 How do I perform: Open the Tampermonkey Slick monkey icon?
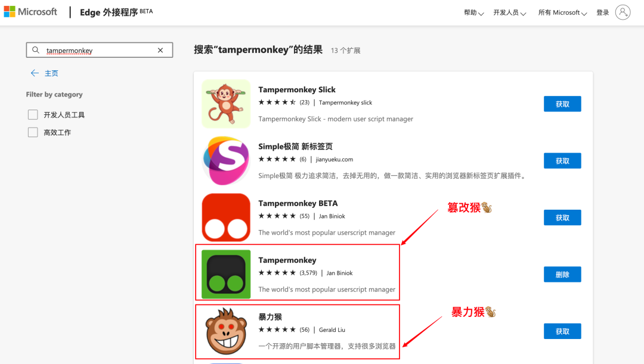[x=226, y=104]
